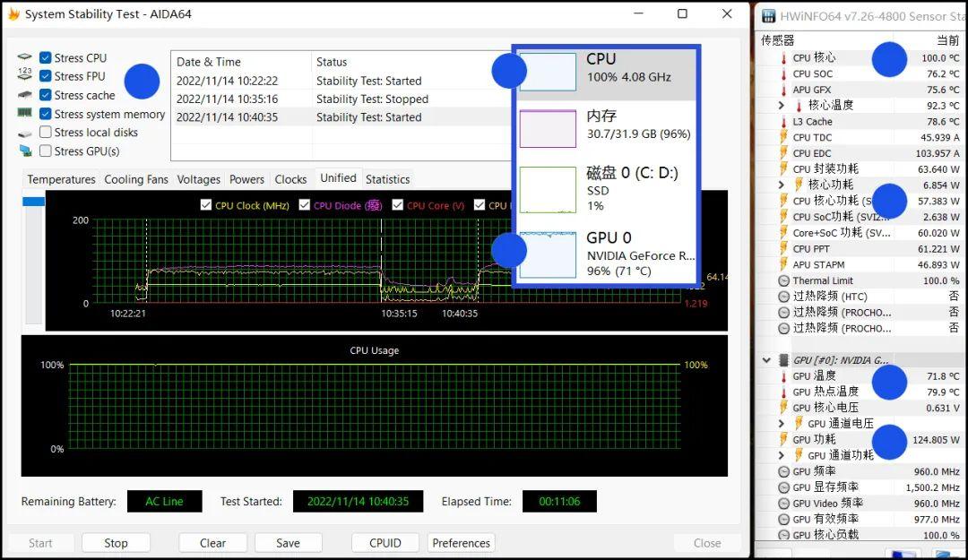Click the AIDA64 flame icon in title bar
Viewport: 968px width, 560px height.
(13, 14)
